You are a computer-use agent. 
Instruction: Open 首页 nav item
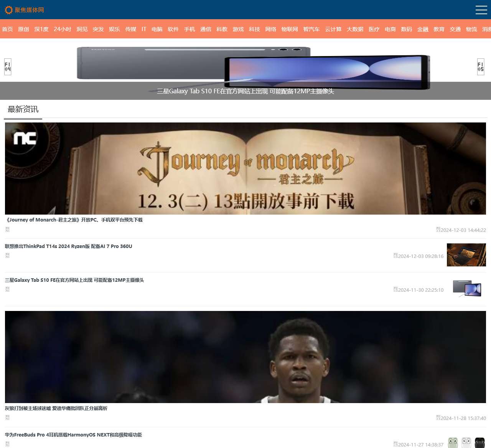pyautogui.click(x=7, y=29)
